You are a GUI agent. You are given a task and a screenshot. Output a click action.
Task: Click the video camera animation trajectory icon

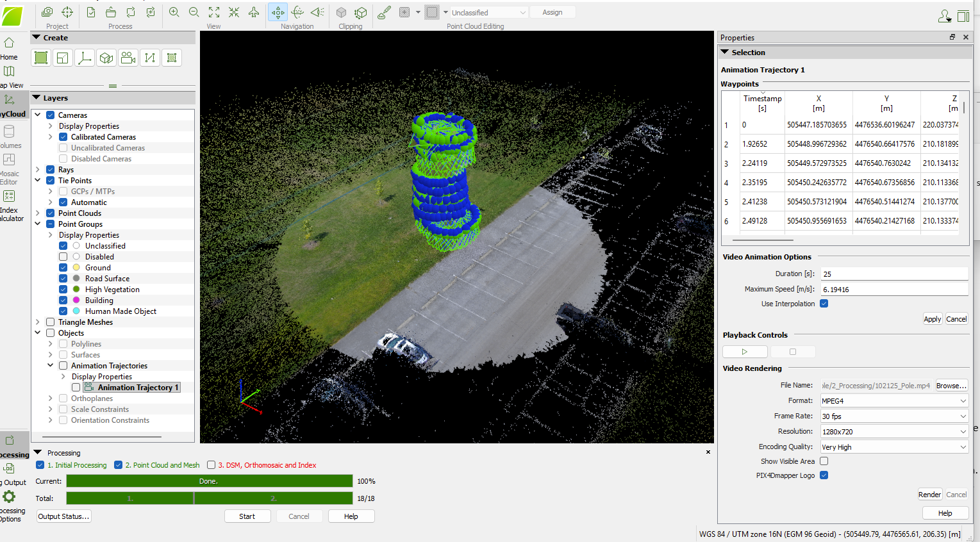tap(128, 58)
